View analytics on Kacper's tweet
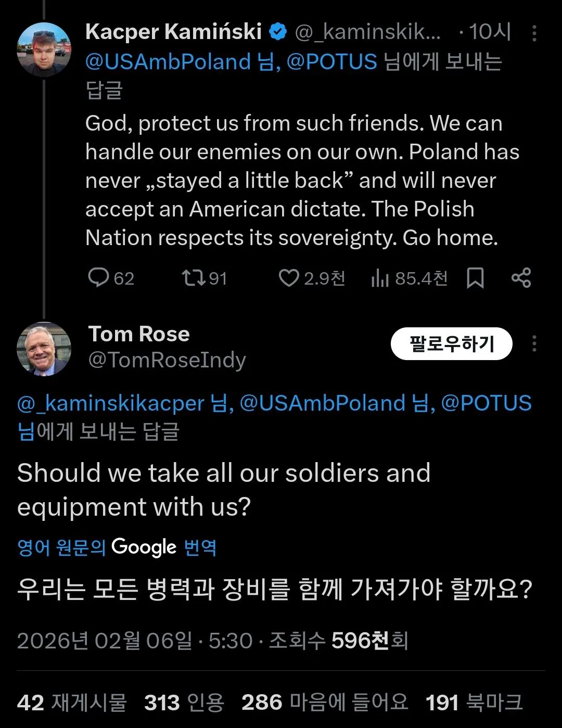 click(380, 279)
